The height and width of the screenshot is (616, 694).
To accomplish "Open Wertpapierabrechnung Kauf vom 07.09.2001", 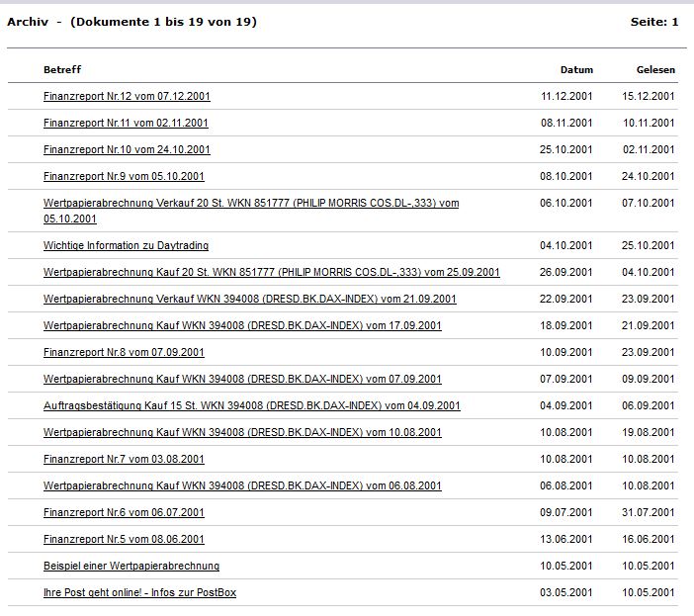I will pyautogui.click(x=242, y=379).
